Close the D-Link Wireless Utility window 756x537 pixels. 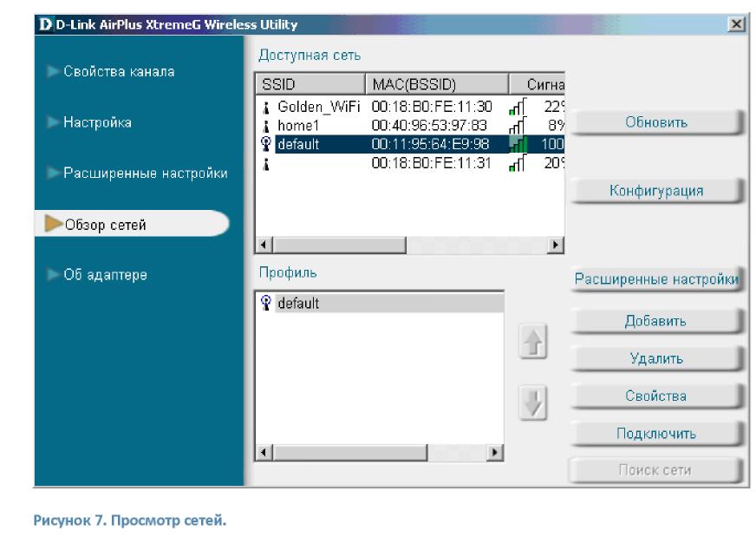coord(736,24)
